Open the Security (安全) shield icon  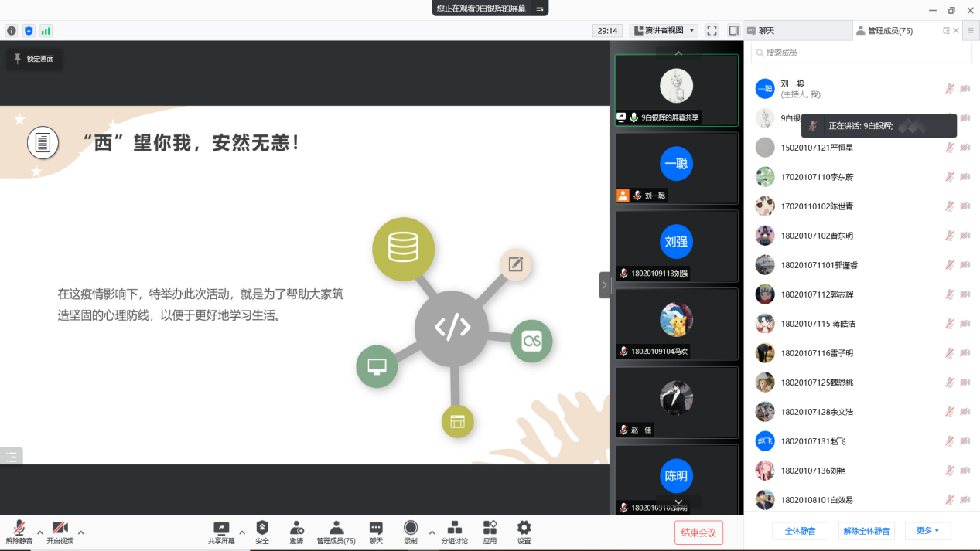tap(262, 531)
